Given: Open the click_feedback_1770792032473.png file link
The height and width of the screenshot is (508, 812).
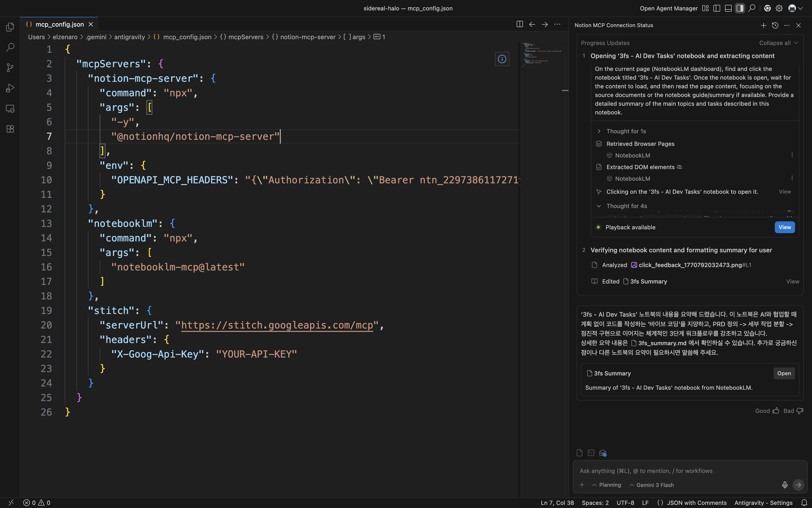Looking at the screenshot, I should click(691, 265).
